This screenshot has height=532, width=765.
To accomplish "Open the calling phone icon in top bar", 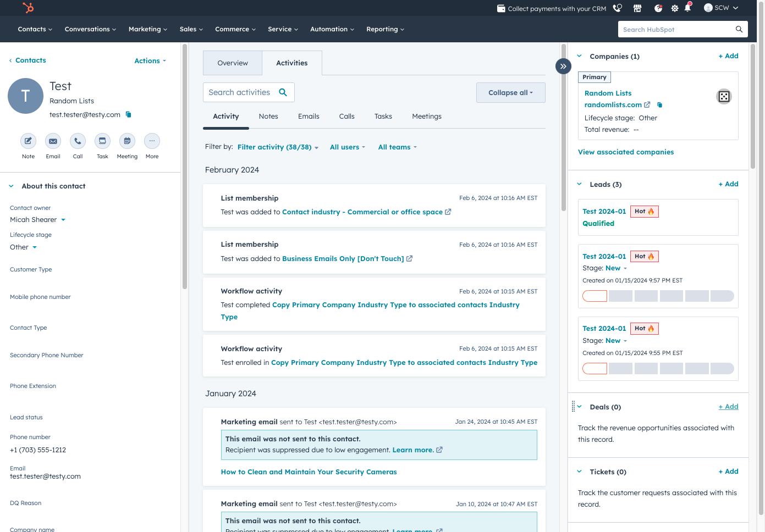I will point(618,8).
